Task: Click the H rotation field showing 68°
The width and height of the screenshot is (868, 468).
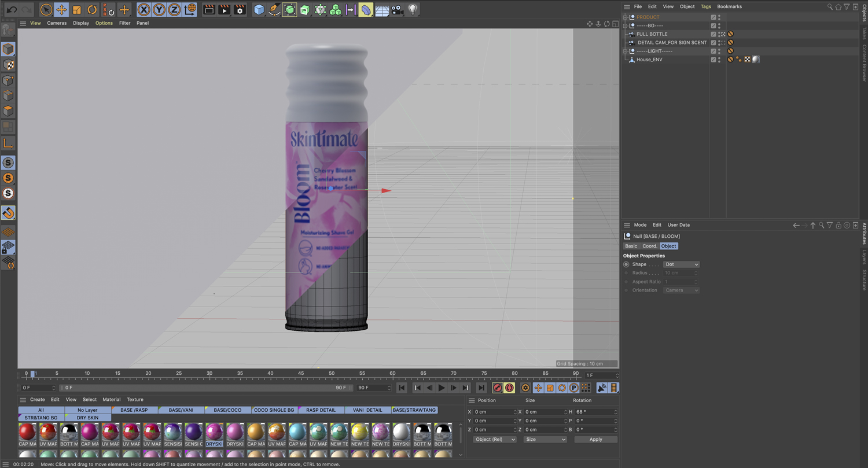Action: pos(596,412)
